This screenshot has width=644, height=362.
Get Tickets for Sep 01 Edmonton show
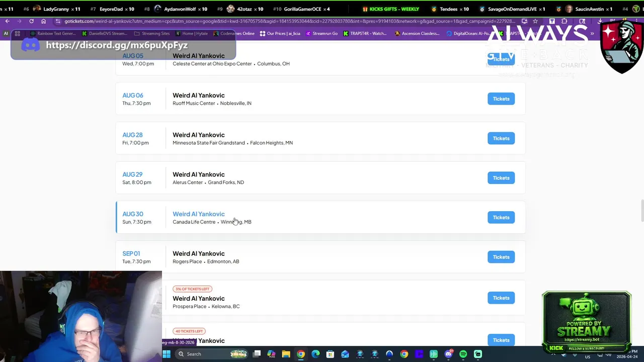501,257
